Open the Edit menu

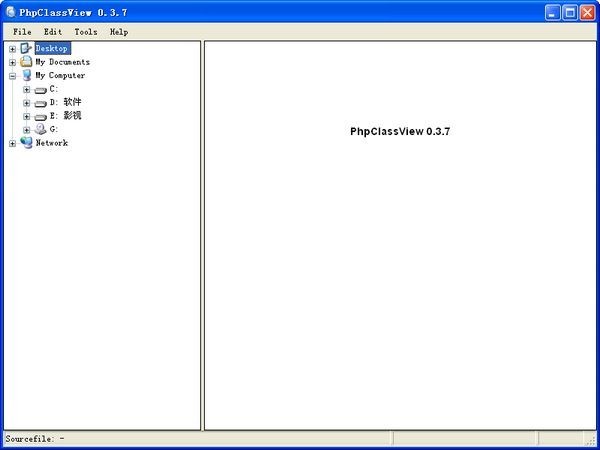pyautogui.click(x=53, y=32)
